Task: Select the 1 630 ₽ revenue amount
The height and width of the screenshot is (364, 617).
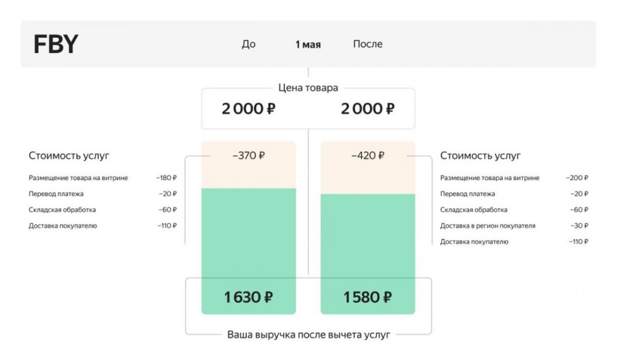Action: 248,297
